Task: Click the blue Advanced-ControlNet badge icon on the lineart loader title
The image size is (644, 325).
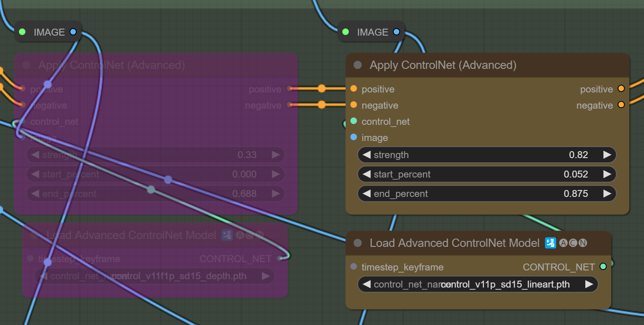Action: (x=550, y=243)
